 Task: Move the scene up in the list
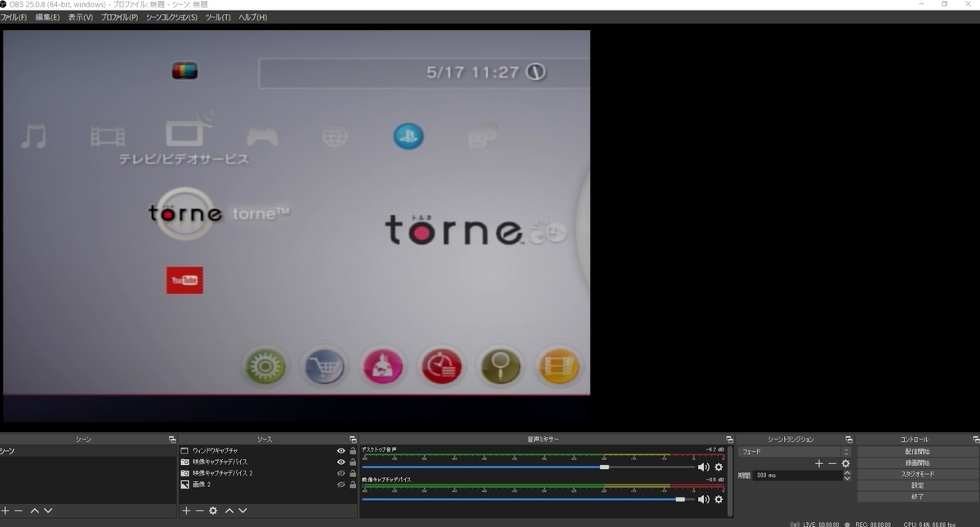[34, 511]
